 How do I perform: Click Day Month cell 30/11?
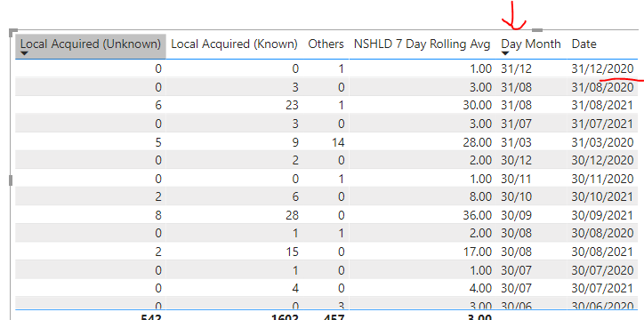[x=516, y=179]
